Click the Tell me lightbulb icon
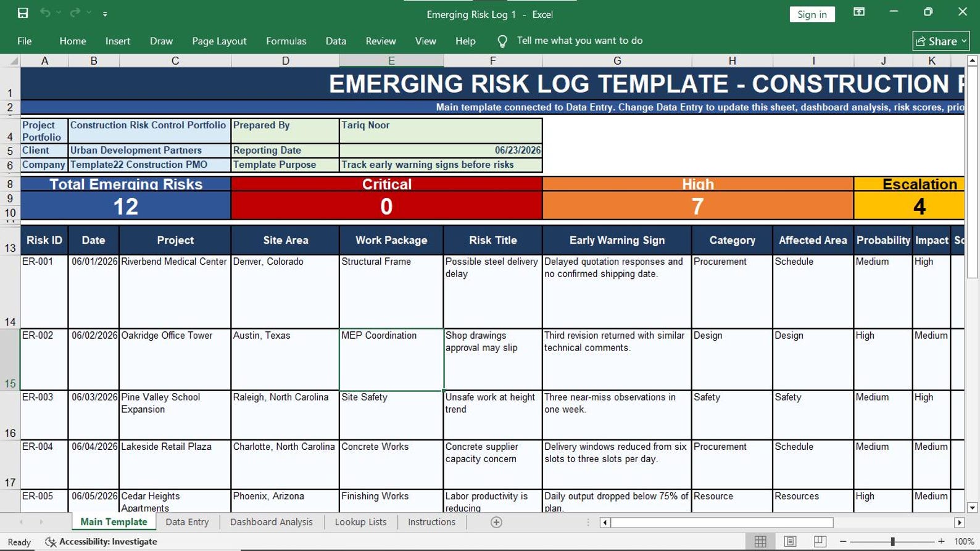Image resolution: width=980 pixels, height=551 pixels. [x=502, y=41]
